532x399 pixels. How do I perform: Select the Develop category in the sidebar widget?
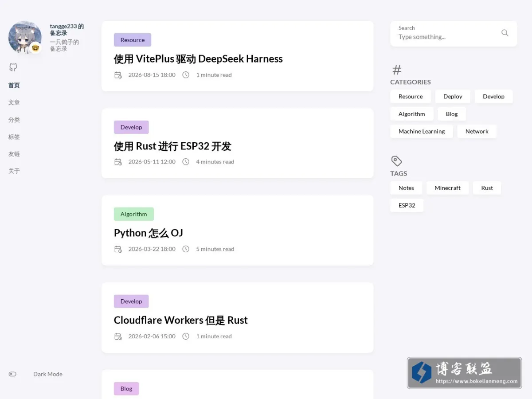pos(494,97)
